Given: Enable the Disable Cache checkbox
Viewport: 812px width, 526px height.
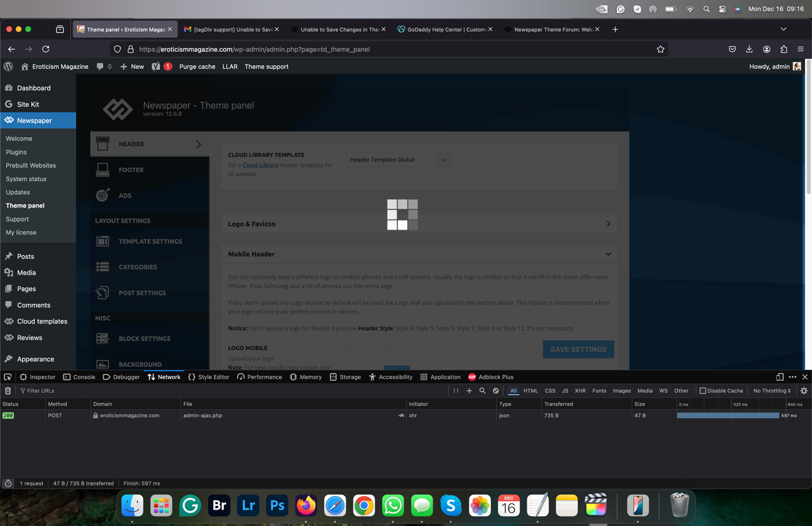Looking at the screenshot, I should (703, 391).
